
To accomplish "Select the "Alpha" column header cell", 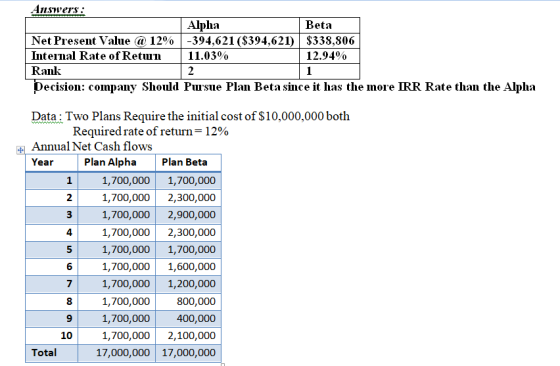I will tap(240, 25).
